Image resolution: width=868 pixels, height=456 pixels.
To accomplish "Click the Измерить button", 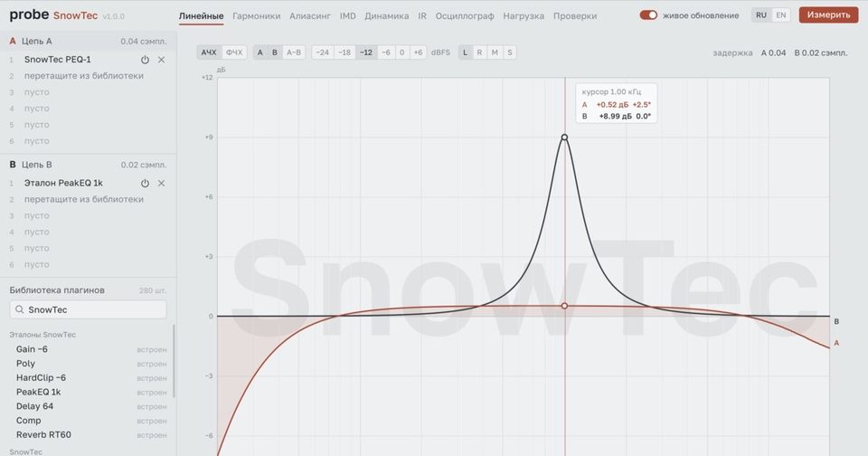I will coord(828,15).
